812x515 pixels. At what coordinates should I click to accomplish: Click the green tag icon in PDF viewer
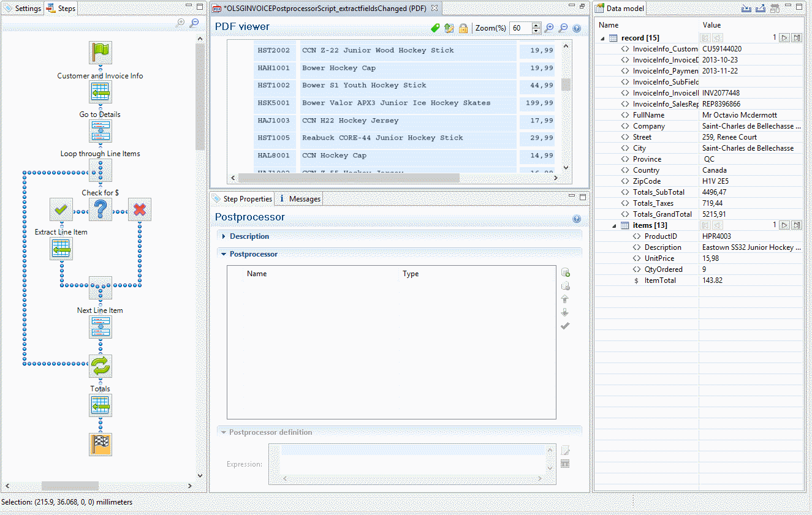[436, 28]
